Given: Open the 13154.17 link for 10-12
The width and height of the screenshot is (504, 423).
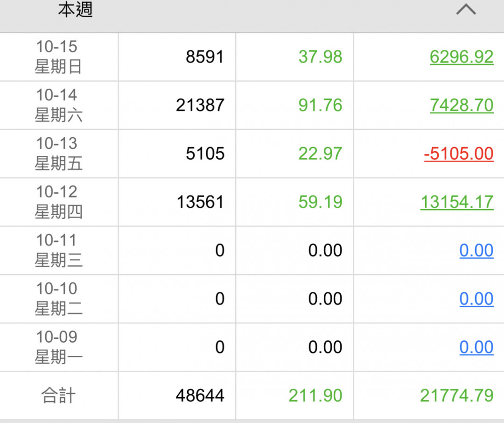Looking at the screenshot, I should click(x=457, y=202).
